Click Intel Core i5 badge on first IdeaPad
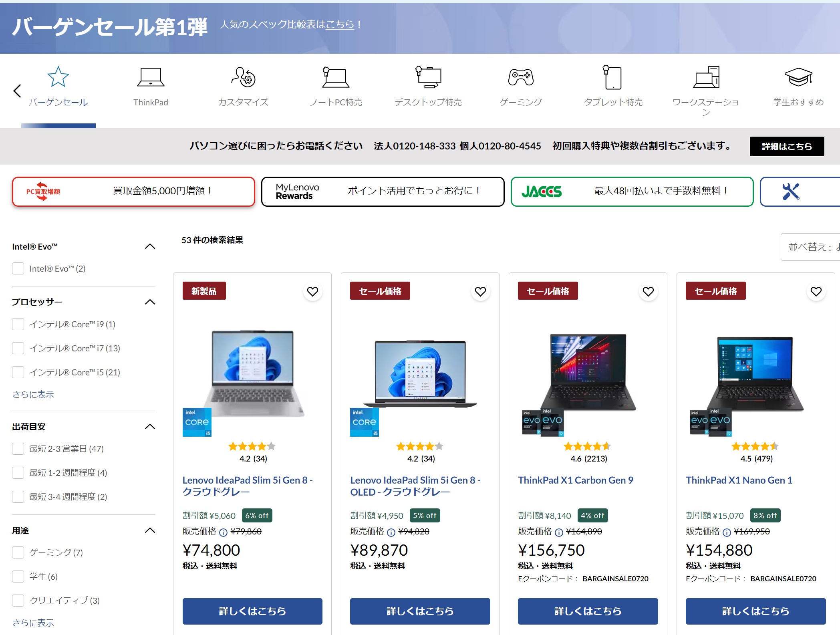Viewport: 840px width, 635px height. tap(197, 422)
